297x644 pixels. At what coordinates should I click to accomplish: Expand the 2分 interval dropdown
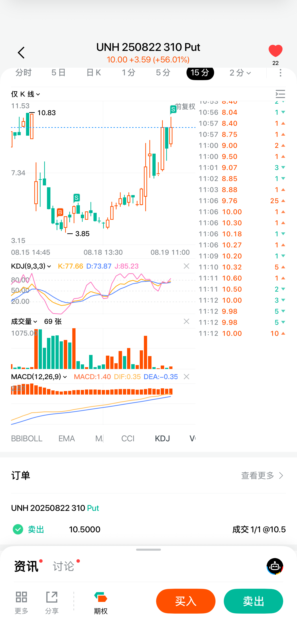(x=240, y=73)
